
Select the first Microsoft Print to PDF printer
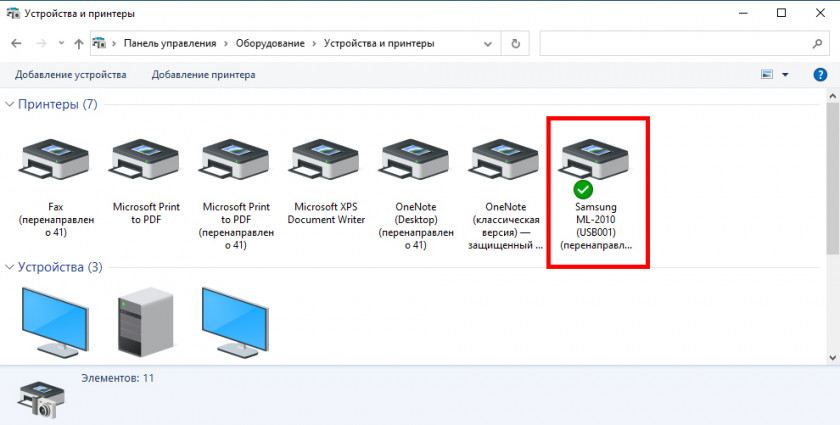[146, 159]
